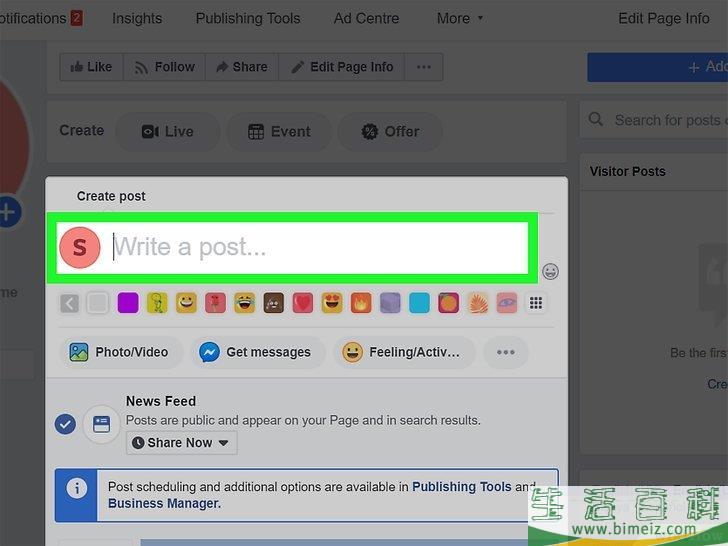Choose the fire post background
The width and height of the screenshot is (728, 546).
[x=361, y=303]
